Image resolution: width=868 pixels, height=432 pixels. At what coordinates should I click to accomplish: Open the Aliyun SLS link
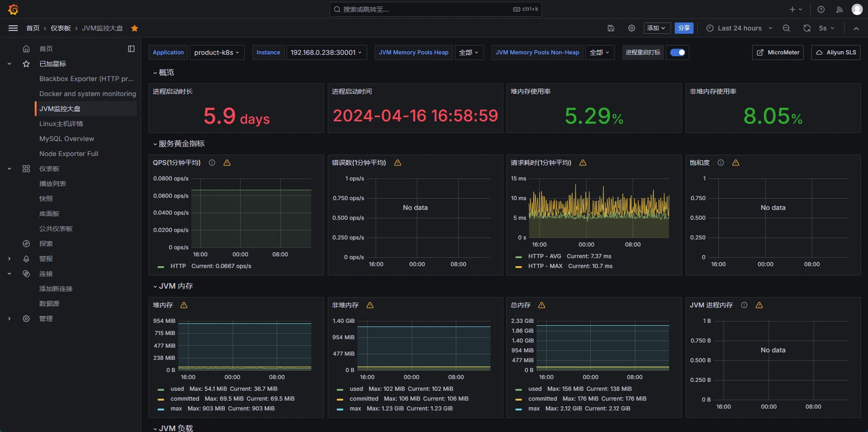pos(836,52)
